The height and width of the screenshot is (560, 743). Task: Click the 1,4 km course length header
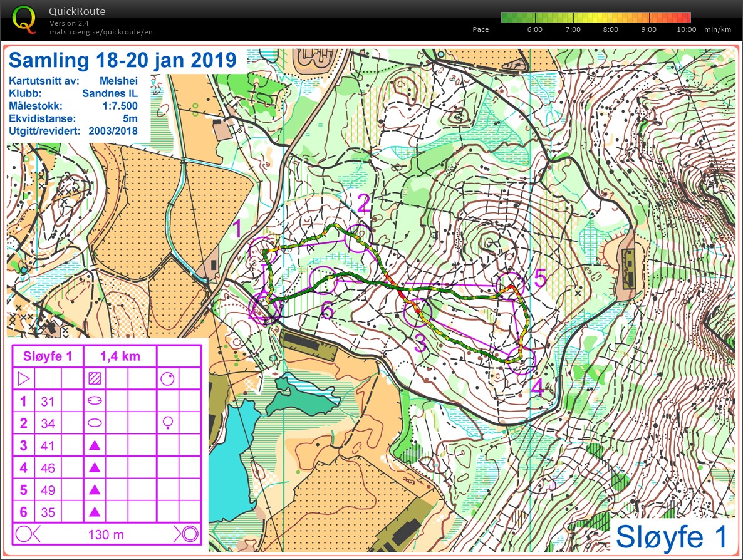(x=120, y=356)
